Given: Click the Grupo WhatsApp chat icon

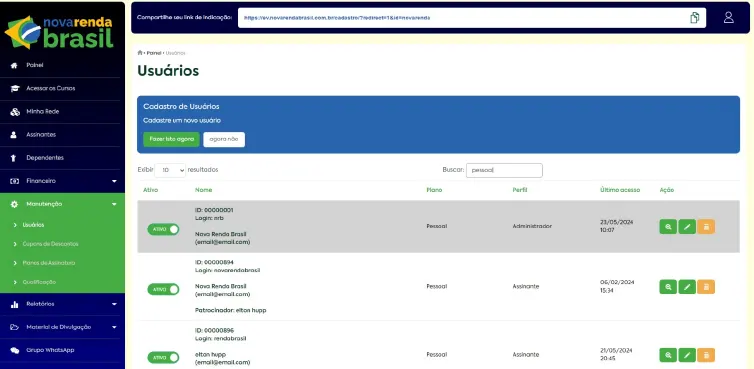Looking at the screenshot, I should pyautogui.click(x=14, y=350).
